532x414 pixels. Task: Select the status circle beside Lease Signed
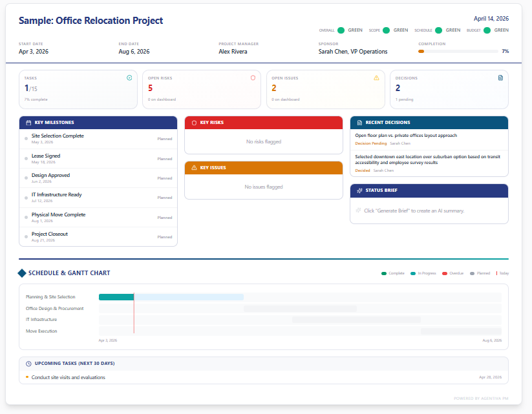[x=26, y=159]
